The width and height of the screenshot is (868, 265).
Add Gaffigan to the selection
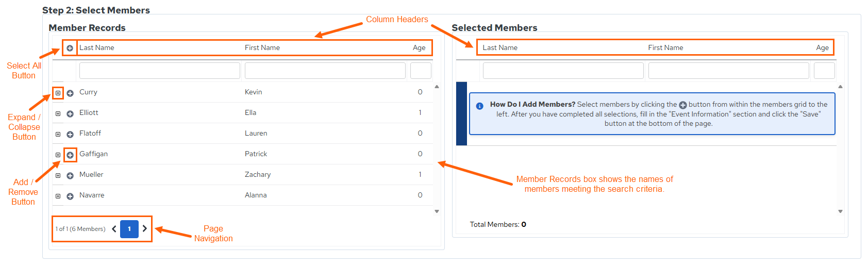pyautogui.click(x=70, y=155)
